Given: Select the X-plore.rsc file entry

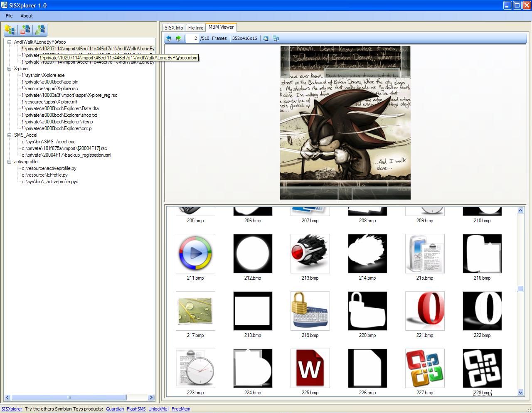Looking at the screenshot, I should (50, 88).
